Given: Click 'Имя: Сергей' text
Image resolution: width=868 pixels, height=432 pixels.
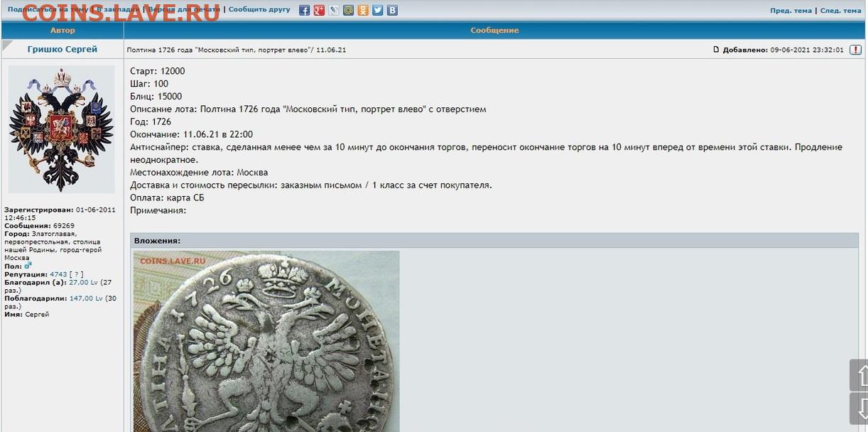Looking at the screenshot, I should pos(27,314).
